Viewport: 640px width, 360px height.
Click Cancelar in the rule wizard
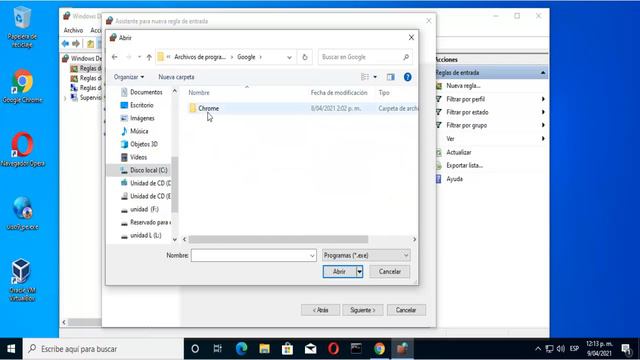406,310
